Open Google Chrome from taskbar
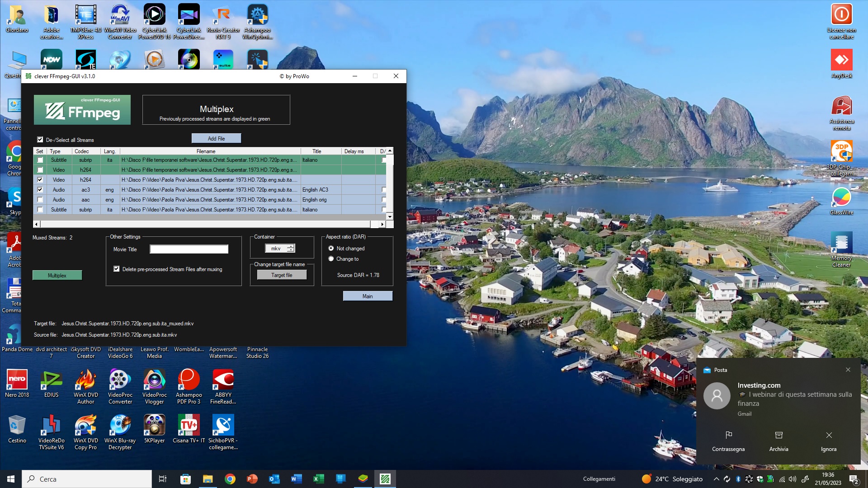Screen dimensions: 868x488 tap(230, 479)
